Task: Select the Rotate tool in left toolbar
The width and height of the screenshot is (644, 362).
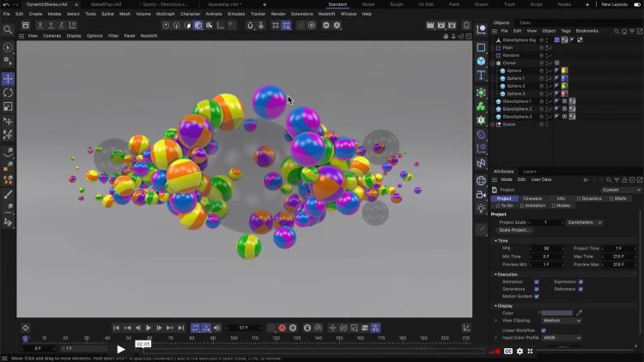Action: [x=8, y=93]
